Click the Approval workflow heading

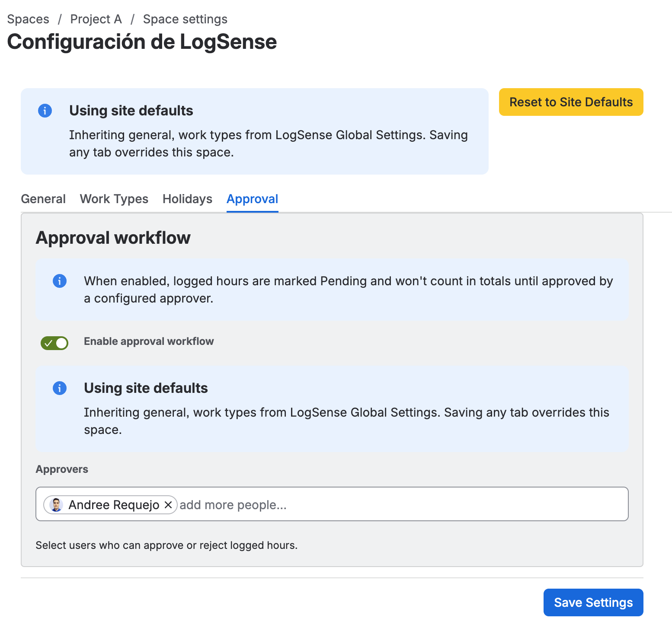click(x=113, y=238)
